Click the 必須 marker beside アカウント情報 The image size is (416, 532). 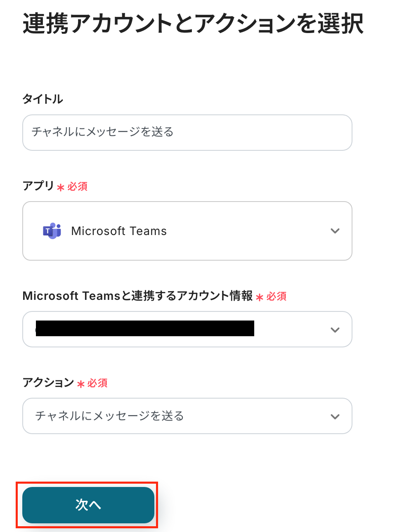point(277,297)
